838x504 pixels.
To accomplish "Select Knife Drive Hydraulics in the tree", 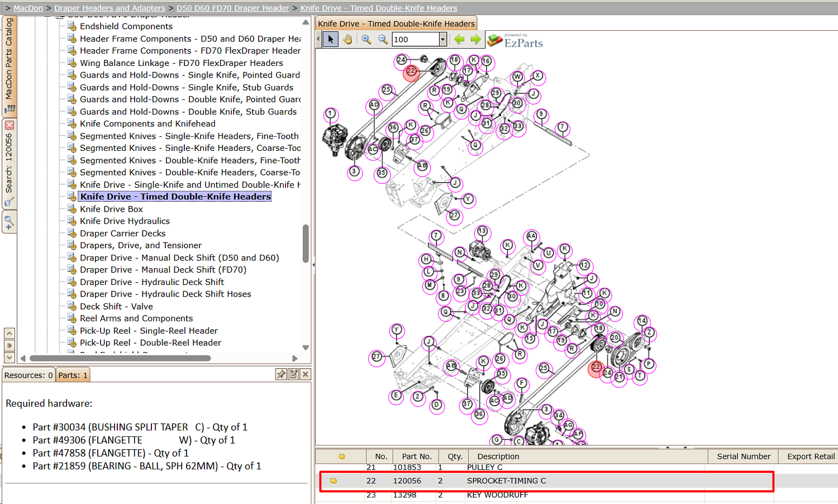I will (125, 221).
